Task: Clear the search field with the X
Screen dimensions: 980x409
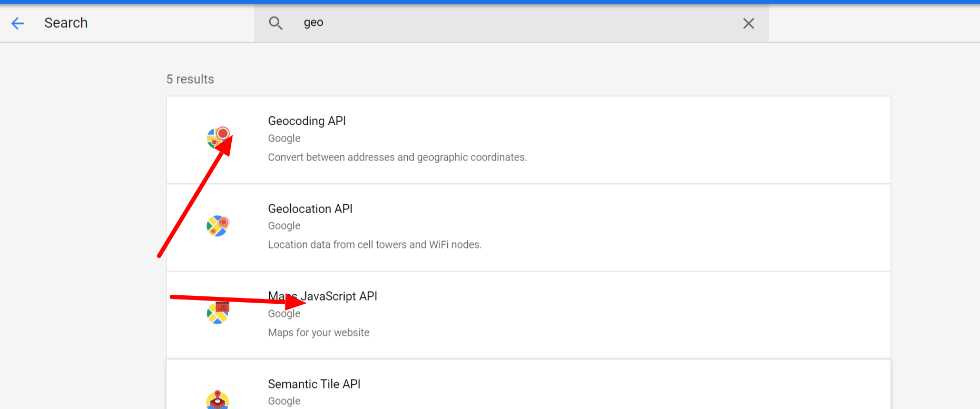Action: pyautogui.click(x=748, y=23)
